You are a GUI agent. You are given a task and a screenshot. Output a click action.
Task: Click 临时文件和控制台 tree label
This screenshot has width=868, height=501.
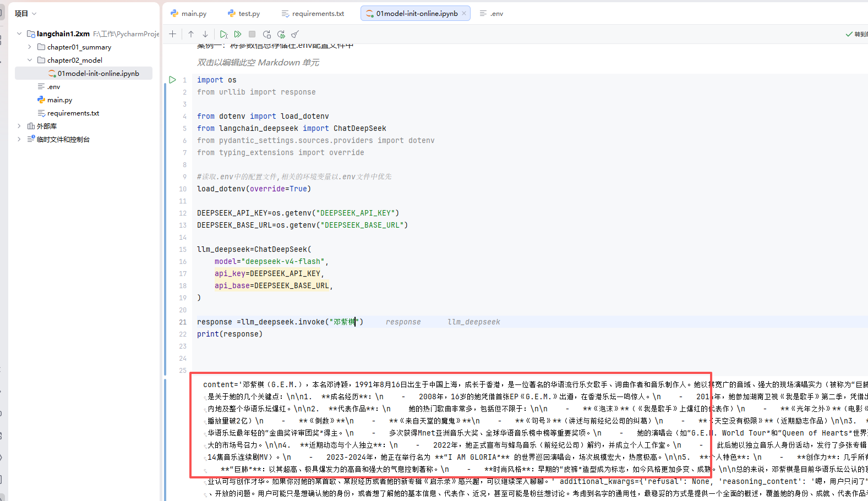tap(63, 139)
